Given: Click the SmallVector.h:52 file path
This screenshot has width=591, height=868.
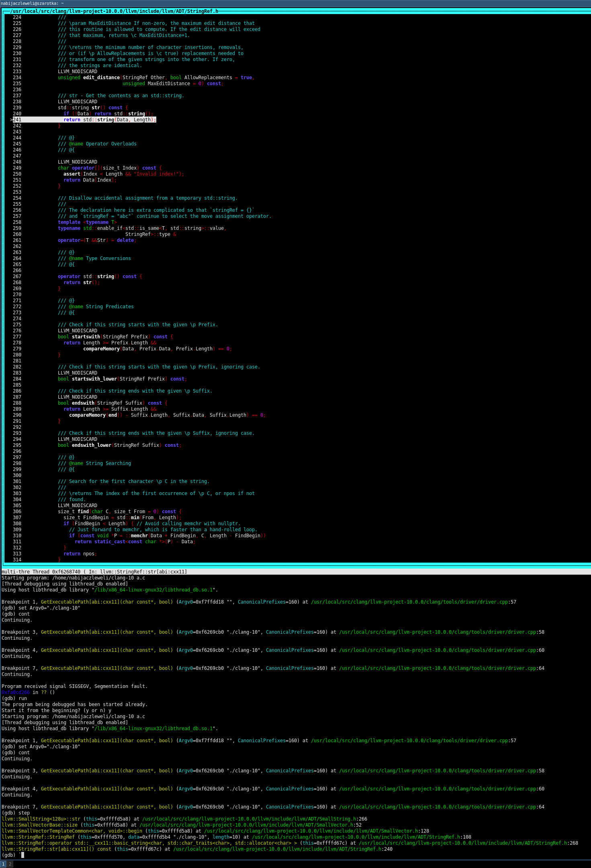Looking at the screenshot, I should [x=250, y=825].
